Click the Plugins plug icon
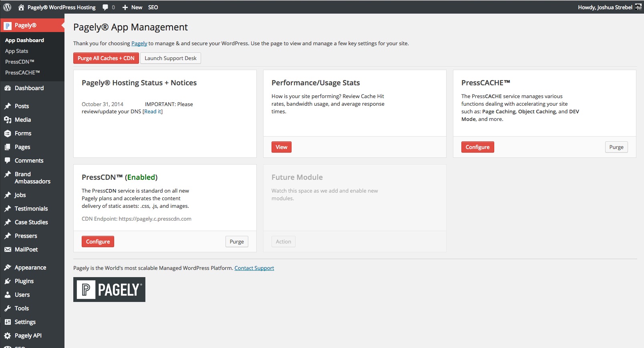644x348 pixels. pyautogui.click(x=8, y=281)
